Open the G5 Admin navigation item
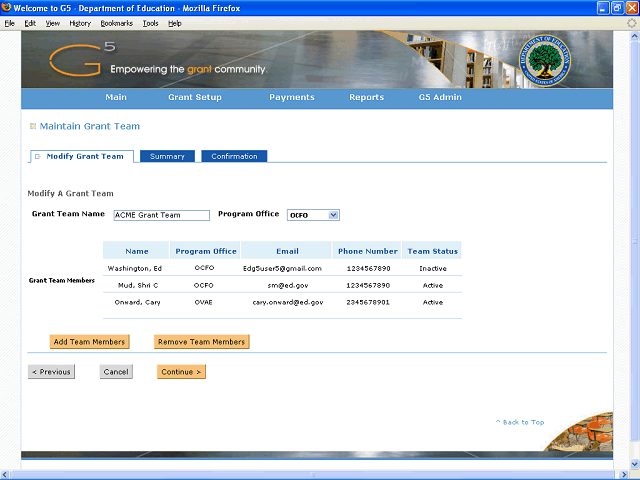Screen dimensions: 640x480 (x=440, y=97)
